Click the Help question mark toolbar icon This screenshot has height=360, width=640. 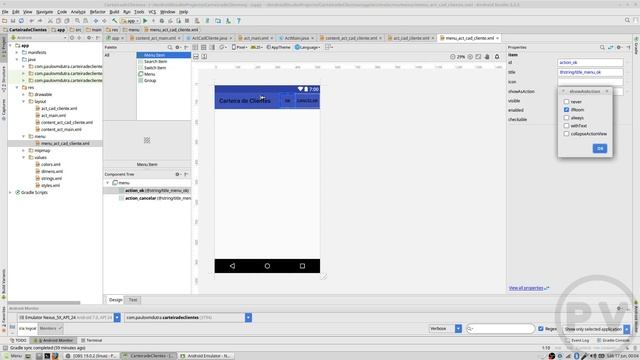[239, 21]
